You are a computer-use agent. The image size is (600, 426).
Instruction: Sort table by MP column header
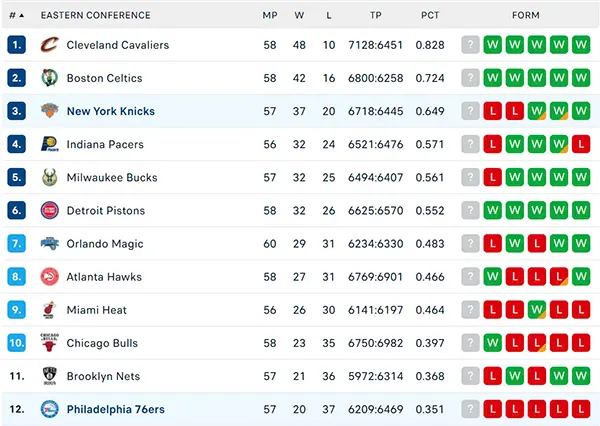(270, 15)
